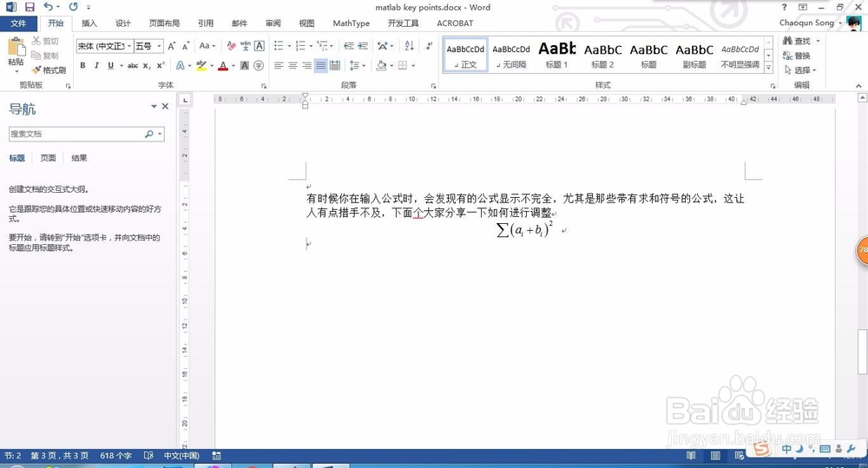This screenshot has height=468, width=868.
Task: Open the MathType ribbon tab
Action: 351,23
